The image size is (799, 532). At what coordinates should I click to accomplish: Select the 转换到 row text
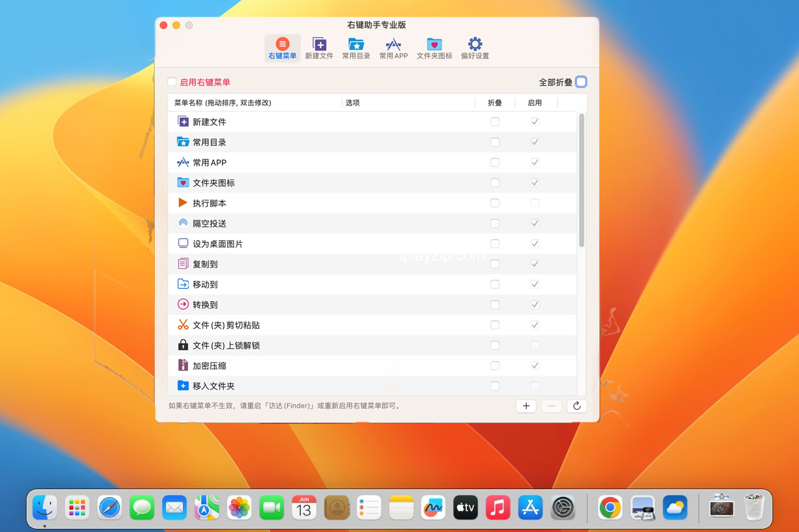click(x=205, y=305)
